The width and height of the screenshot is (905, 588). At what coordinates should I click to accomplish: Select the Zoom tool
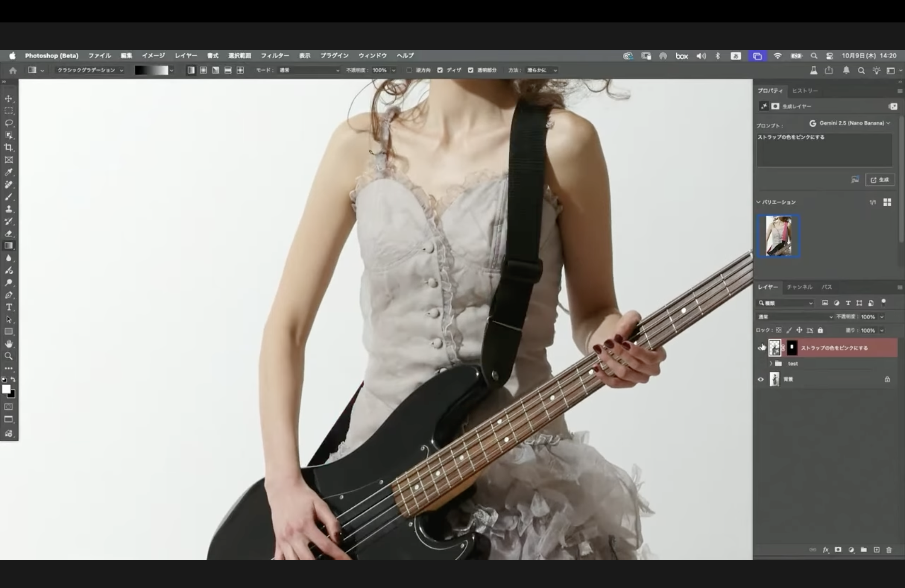pos(9,356)
